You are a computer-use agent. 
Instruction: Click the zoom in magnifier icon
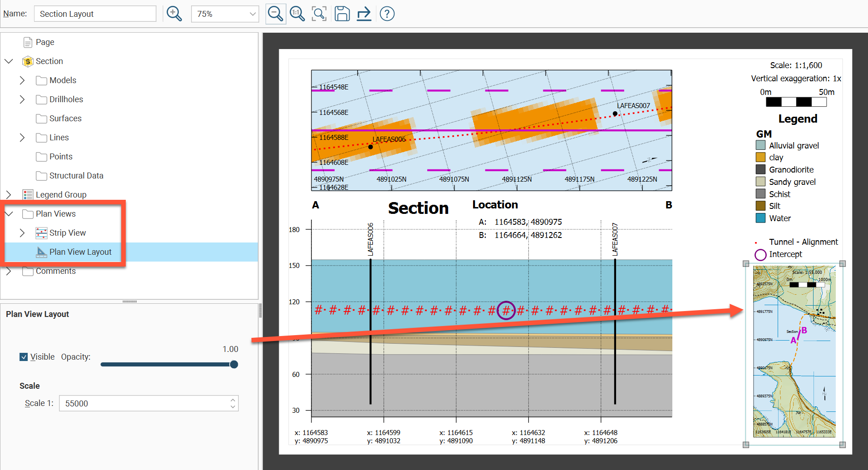click(x=174, y=14)
